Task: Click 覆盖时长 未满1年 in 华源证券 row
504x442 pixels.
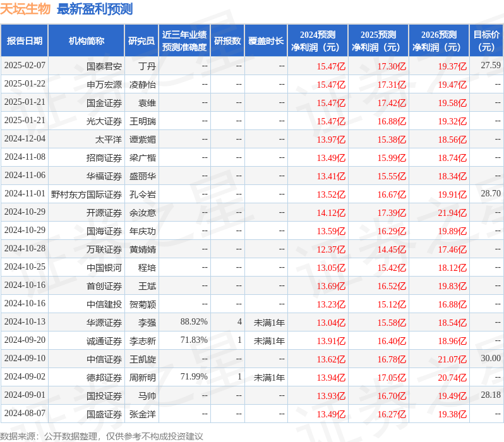Action: 269,323
